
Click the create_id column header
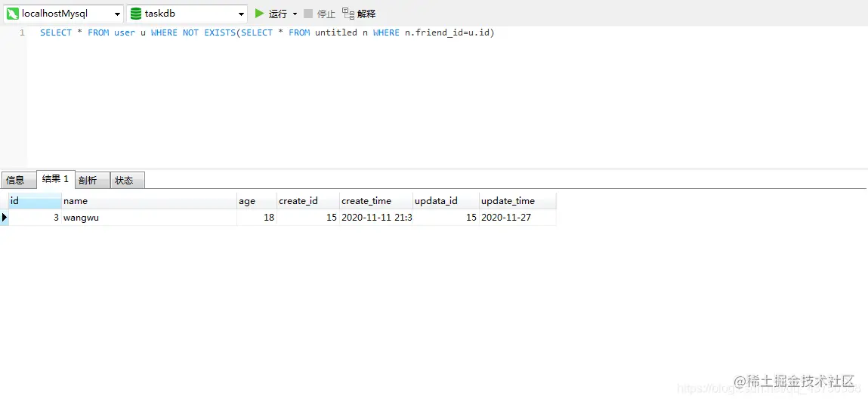(307, 201)
